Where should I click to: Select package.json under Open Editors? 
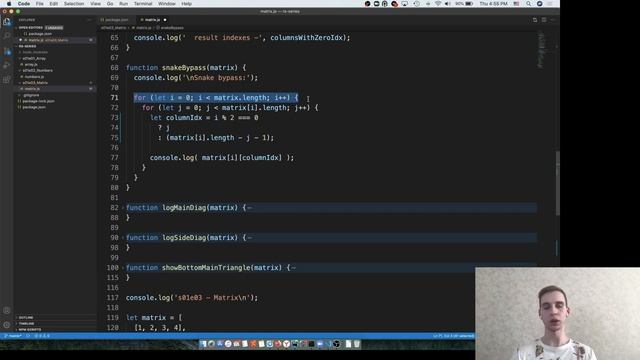coord(40,34)
